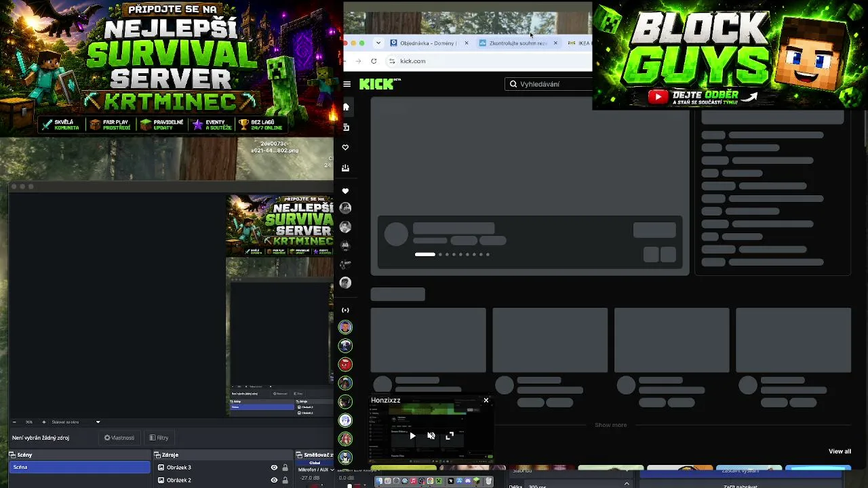Select the first carousel indicator pill

pyautogui.click(x=425, y=255)
